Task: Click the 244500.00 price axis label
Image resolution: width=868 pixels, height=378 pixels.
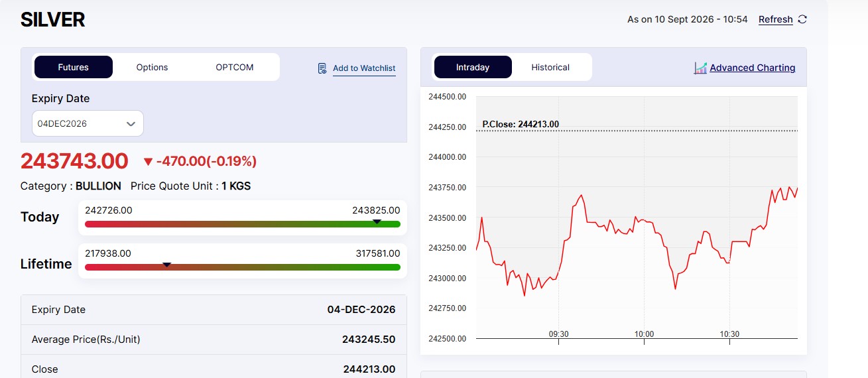Action: click(x=448, y=97)
